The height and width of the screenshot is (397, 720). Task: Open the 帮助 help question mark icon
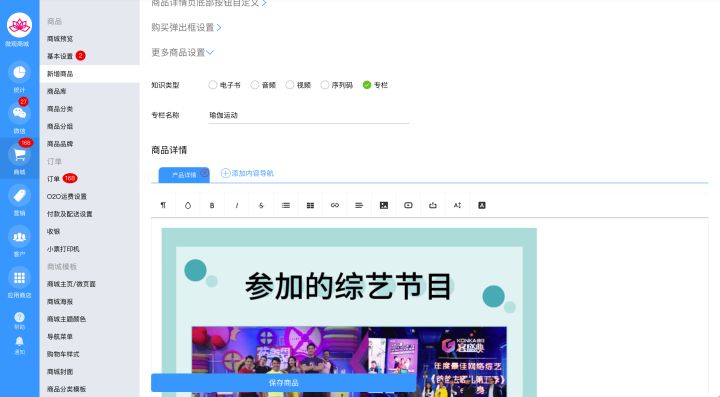pyautogui.click(x=19, y=317)
